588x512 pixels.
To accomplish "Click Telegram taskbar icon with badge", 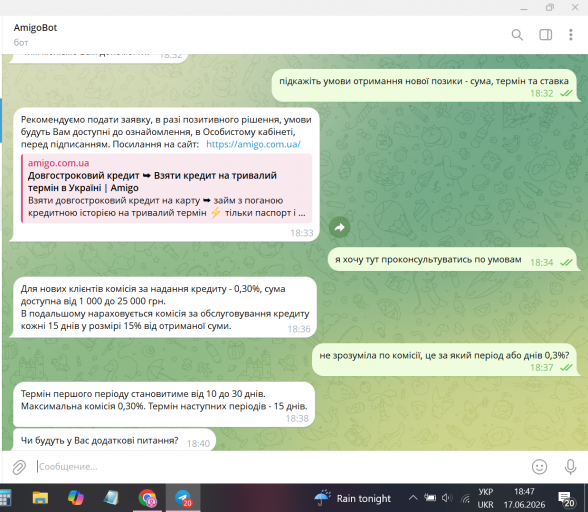I will pyautogui.click(x=183, y=498).
